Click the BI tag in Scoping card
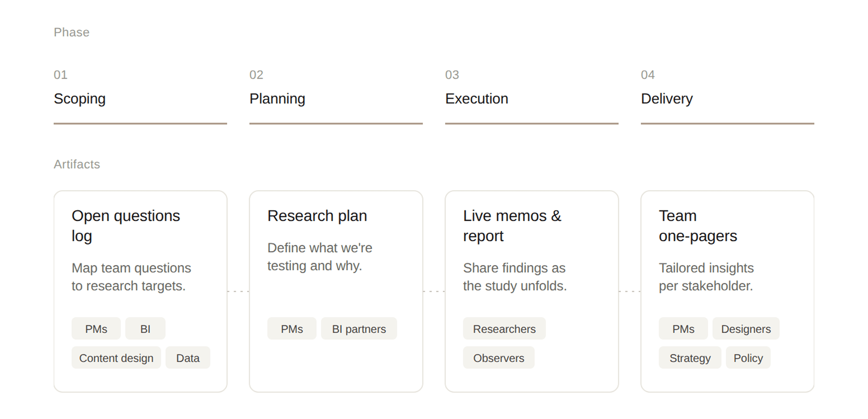The width and height of the screenshot is (868, 419). click(145, 329)
